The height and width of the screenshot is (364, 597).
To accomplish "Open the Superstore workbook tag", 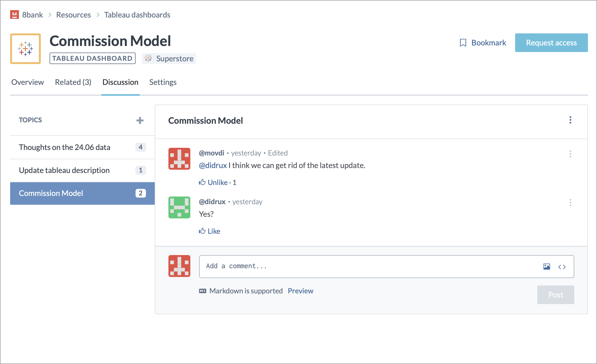I will tap(169, 59).
